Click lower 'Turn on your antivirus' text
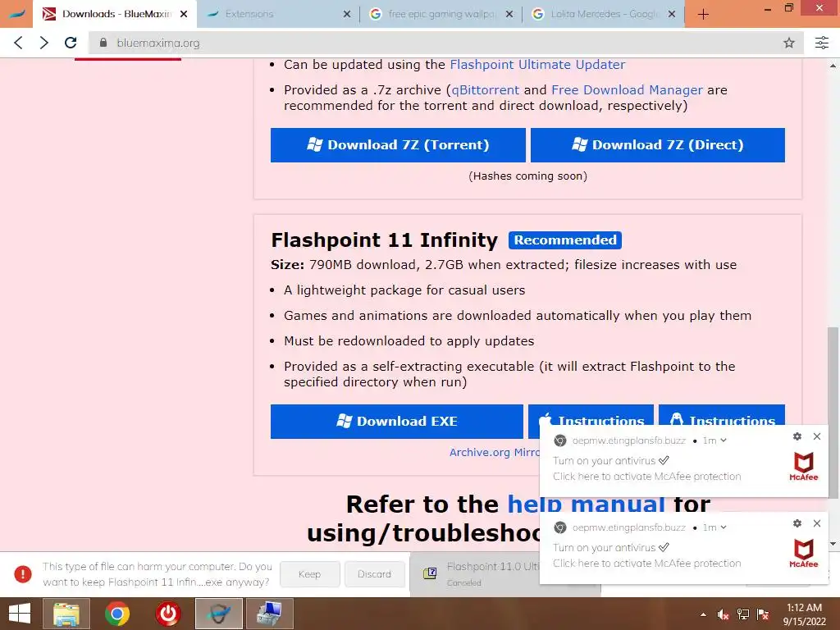This screenshot has height=630, width=840. pos(605,547)
